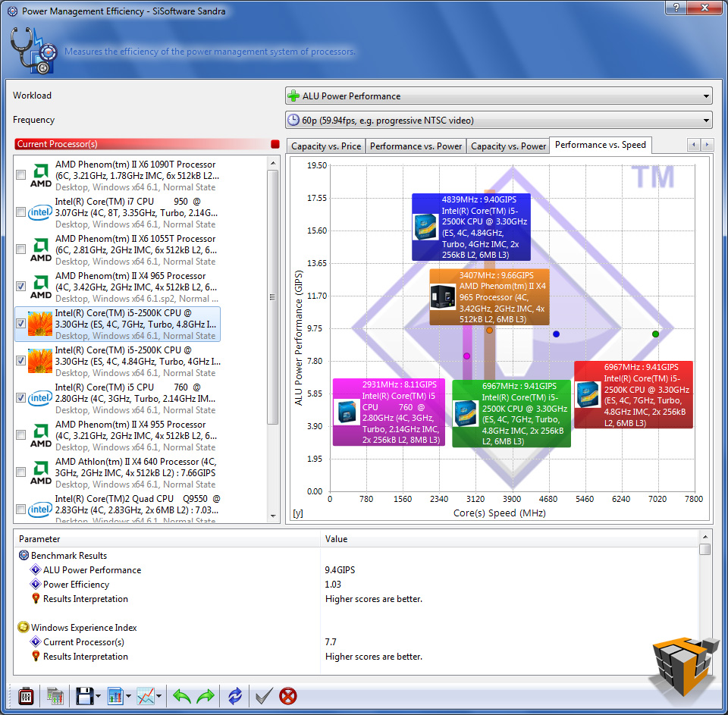Viewport: 728px width, 715px height.
Task: Click the orange data point on the chart
Action: (x=489, y=330)
